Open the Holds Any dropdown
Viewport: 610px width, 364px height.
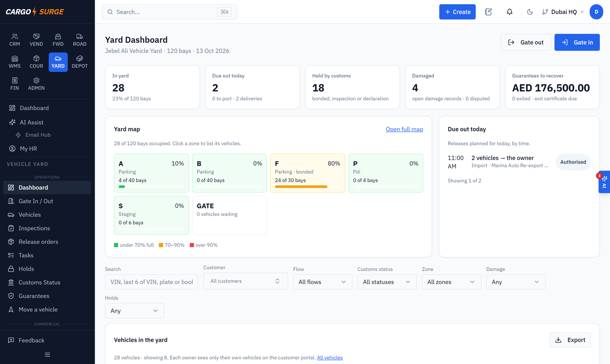coord(134,311)
